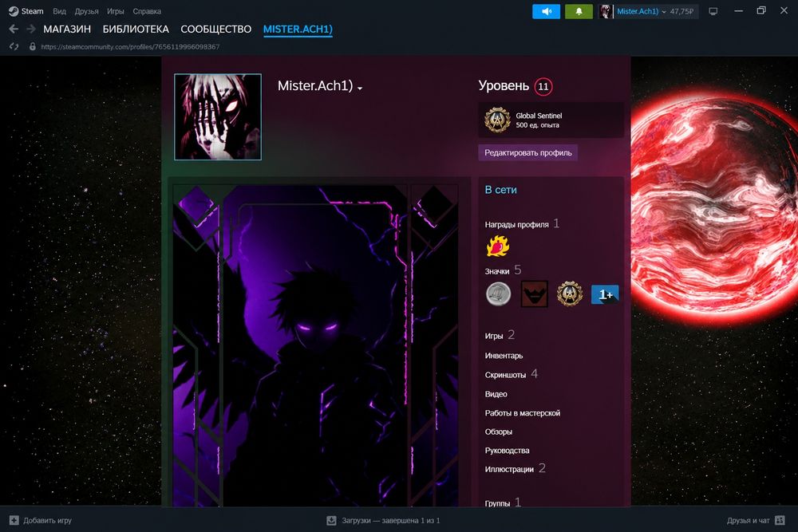Open the Скриншоты link
This screenshot has height=532, width=798.
(505, 375)
